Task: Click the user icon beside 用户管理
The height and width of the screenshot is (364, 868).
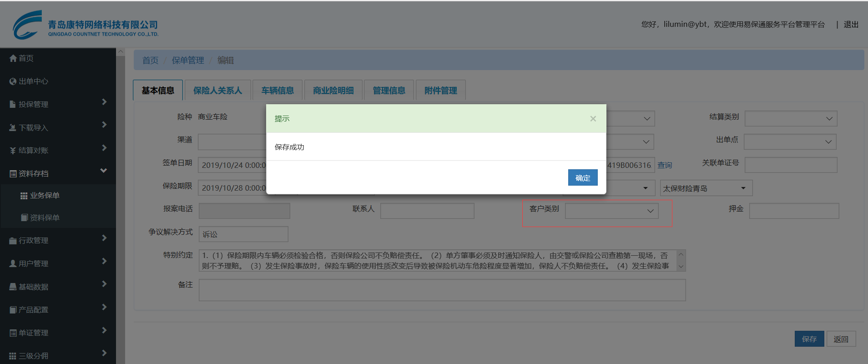Action: [13, 263]
